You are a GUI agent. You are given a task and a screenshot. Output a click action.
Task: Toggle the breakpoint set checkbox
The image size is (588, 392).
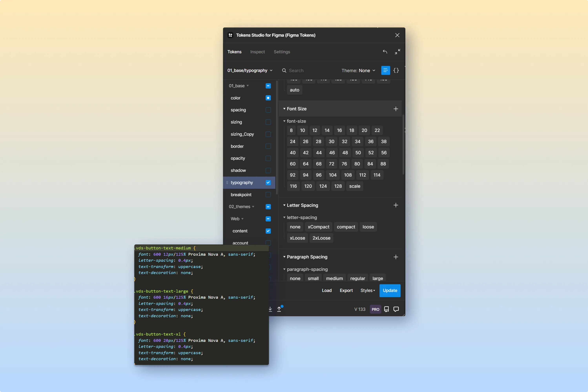click(x=268, y=194)
